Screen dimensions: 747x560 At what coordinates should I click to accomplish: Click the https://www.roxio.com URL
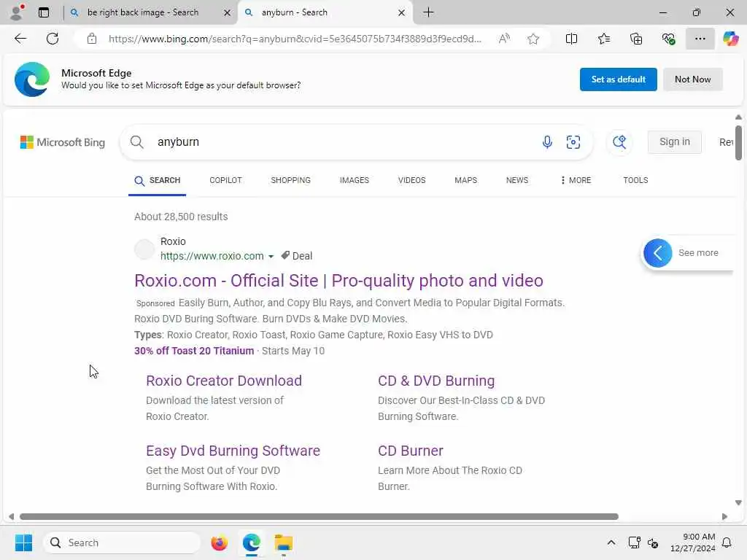pyautogui.click(x=212, y=256)
